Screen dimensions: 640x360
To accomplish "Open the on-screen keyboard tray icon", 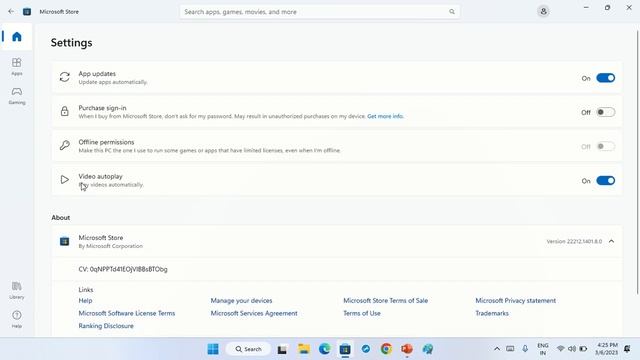I will click(x=510, y=349).
